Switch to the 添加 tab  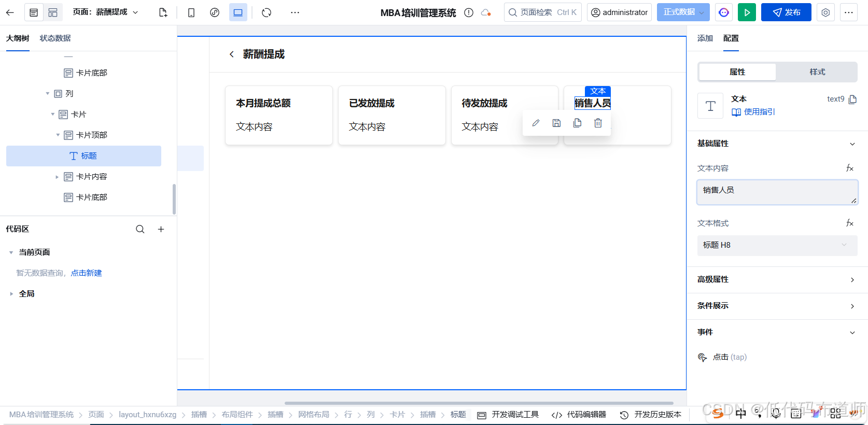(x=705, y=38)
